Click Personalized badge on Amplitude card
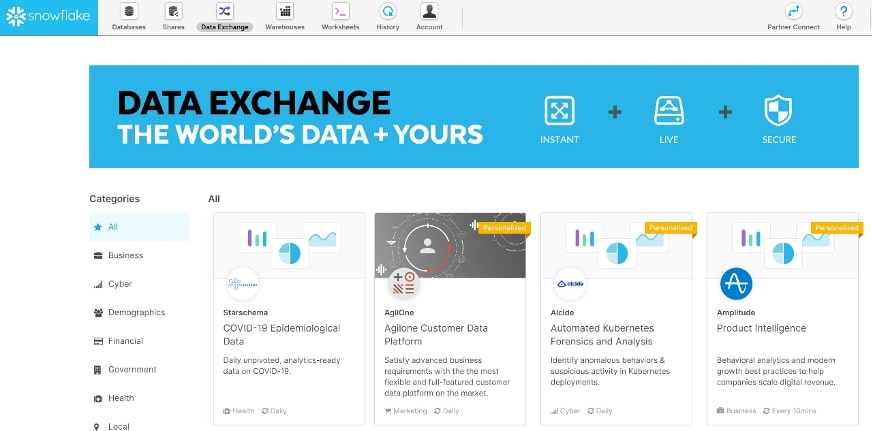The image size is (872, 431). click(x=837, y=228)
